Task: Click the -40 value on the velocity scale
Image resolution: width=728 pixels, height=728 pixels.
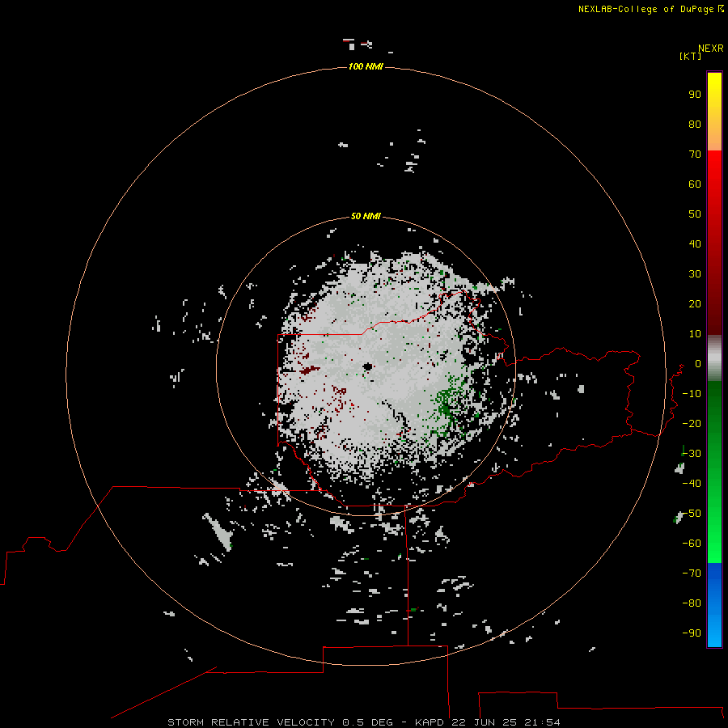Action: [x=692, y=484]
